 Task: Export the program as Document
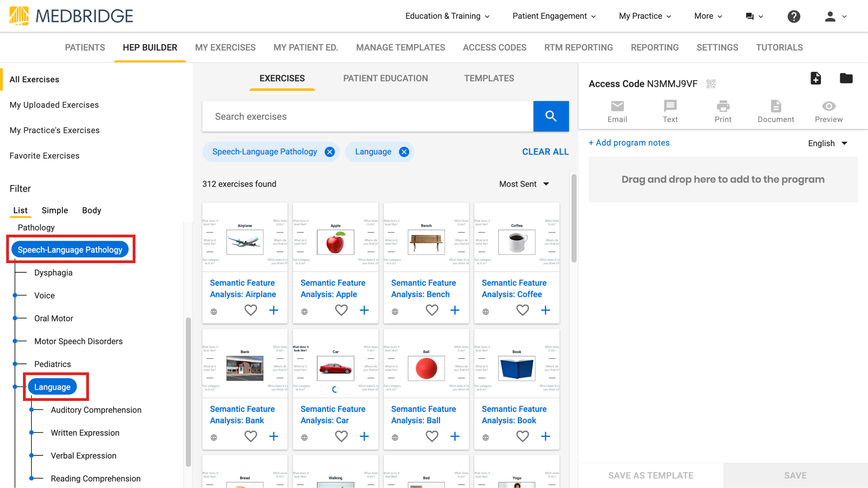pyautogui.click(x=776, y=111)
